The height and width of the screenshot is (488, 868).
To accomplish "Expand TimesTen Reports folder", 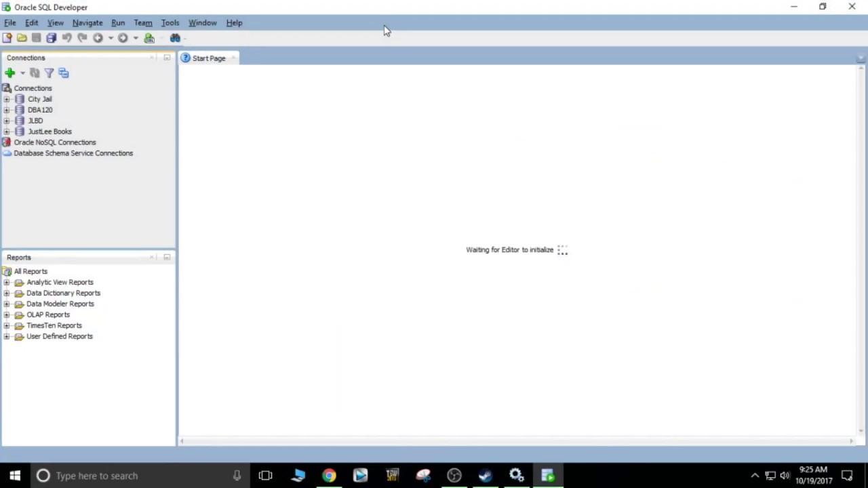I will pos(7,325).
